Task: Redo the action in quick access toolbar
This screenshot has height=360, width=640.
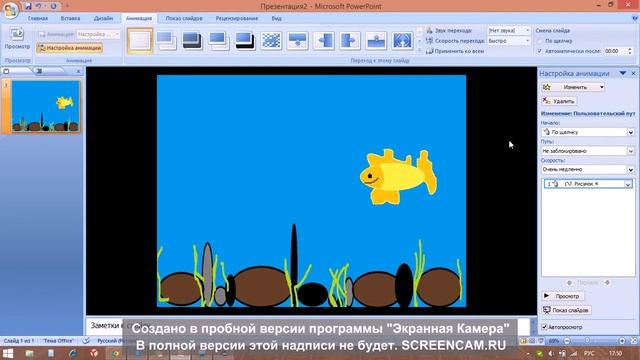Action: pos(53,6)
